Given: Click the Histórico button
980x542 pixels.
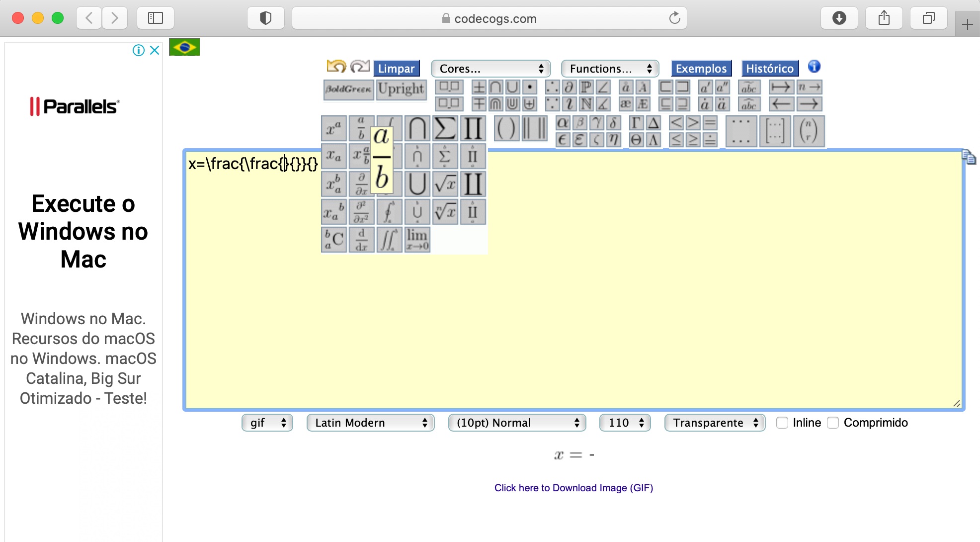Looking at the screenshot, I should [770, 68].
